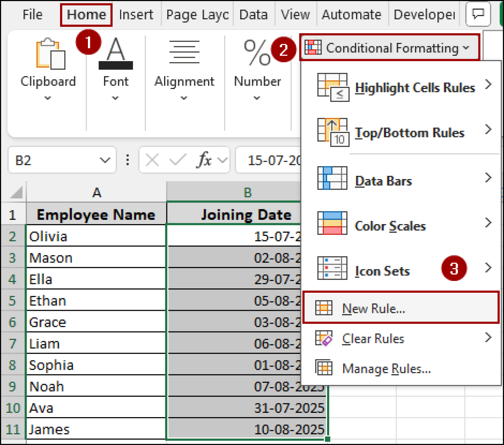The image size is (504, 445).
Task: Switch to the Data tab
Action: click(253, 14)
